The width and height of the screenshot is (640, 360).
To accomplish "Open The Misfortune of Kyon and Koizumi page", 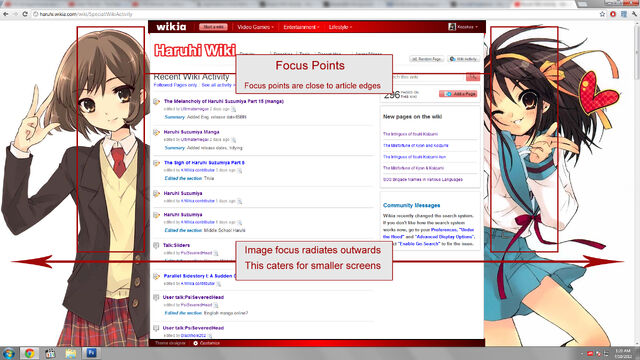I will [416, 145].
